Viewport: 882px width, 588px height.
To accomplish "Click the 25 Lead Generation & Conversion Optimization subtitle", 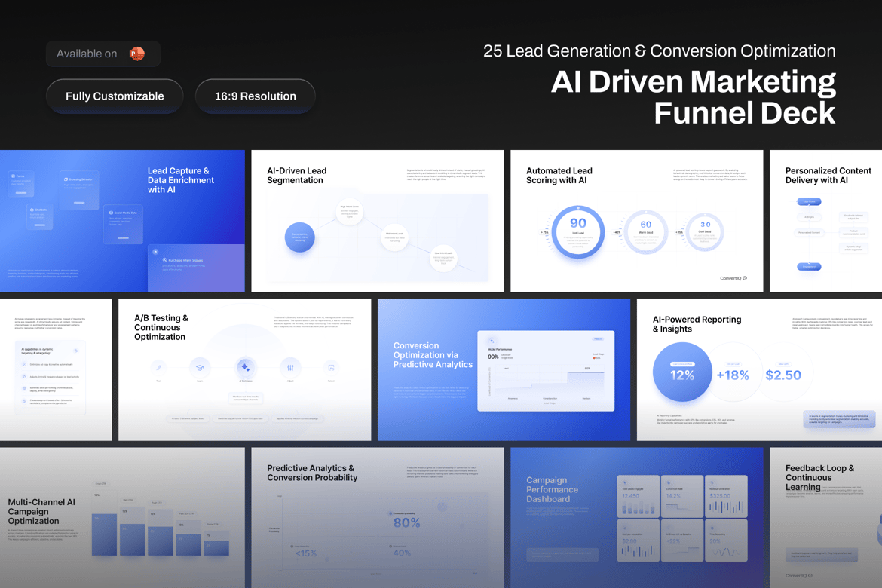I will click(x=660, y=51).
